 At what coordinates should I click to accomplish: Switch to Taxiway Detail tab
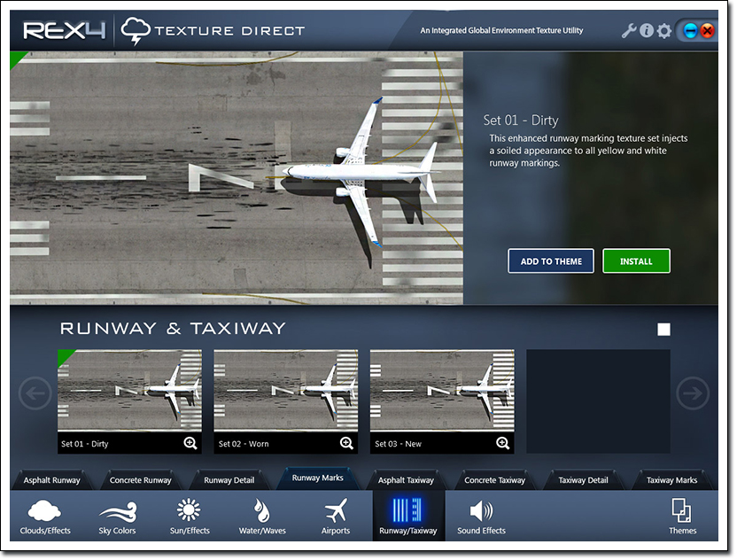(x=583, y=480)
